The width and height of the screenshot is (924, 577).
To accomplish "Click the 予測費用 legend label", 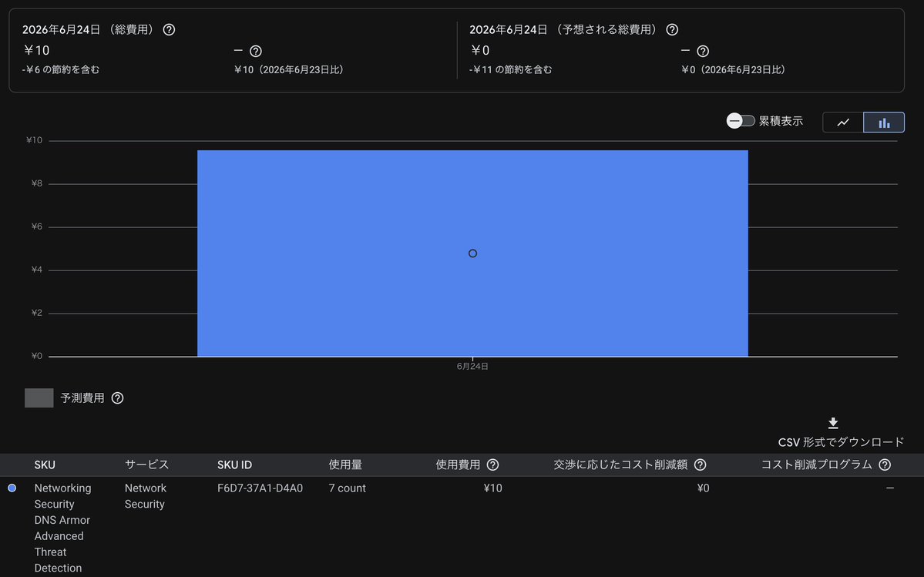I will 82,398.
